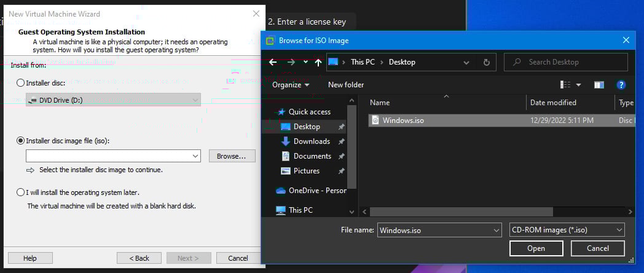This screenshot has width=644, height=273.
Task: Refresh the Desktop folder listing
Action: click(x=487, y=63)
